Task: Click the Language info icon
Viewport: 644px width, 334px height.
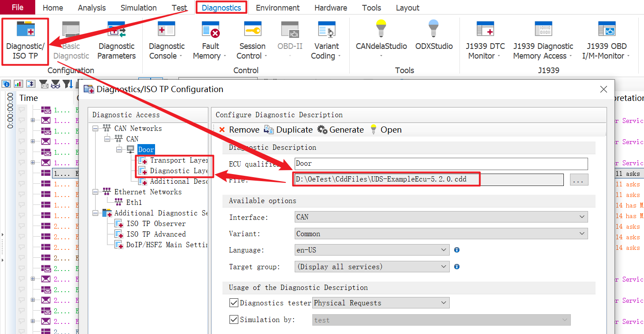Action: tap(457, 250)
